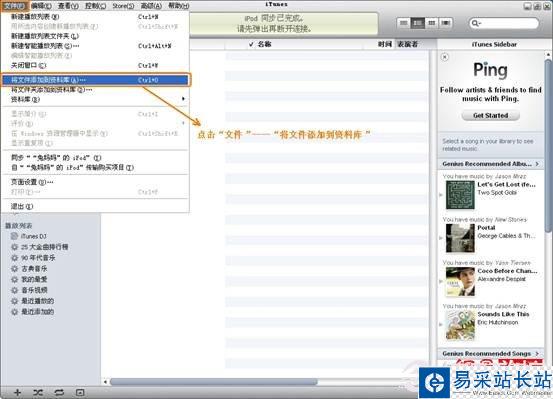This screenshot has height=399, width=553.
Task: Open Portal album cover thumbnail
Action: coord(460,238)
